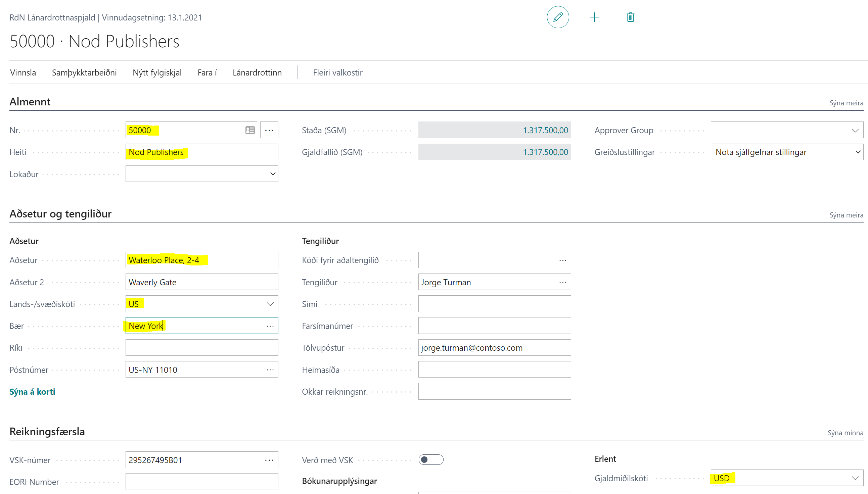Image resolution: width=868 pixels, height=494 pixels.
Task: Collapse the Almennt section header
Action: click(30, 102)
